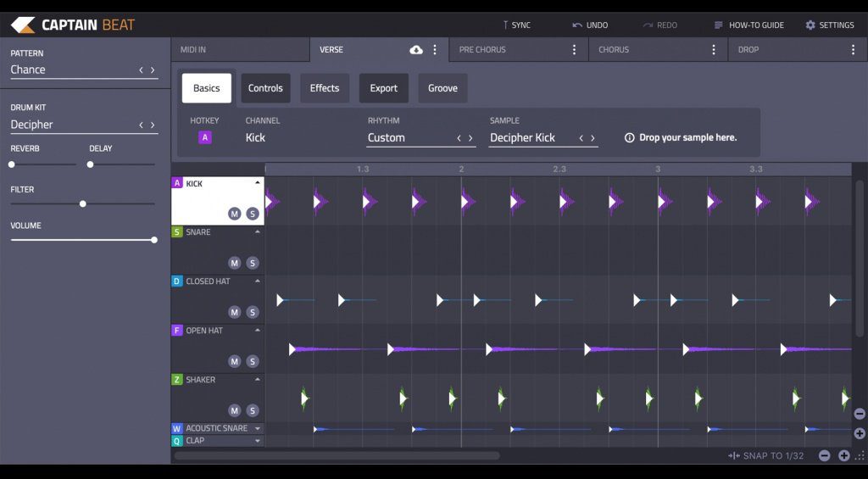
Task: Solo the Closed Hat channel
Action: click(x=253, y=312)
